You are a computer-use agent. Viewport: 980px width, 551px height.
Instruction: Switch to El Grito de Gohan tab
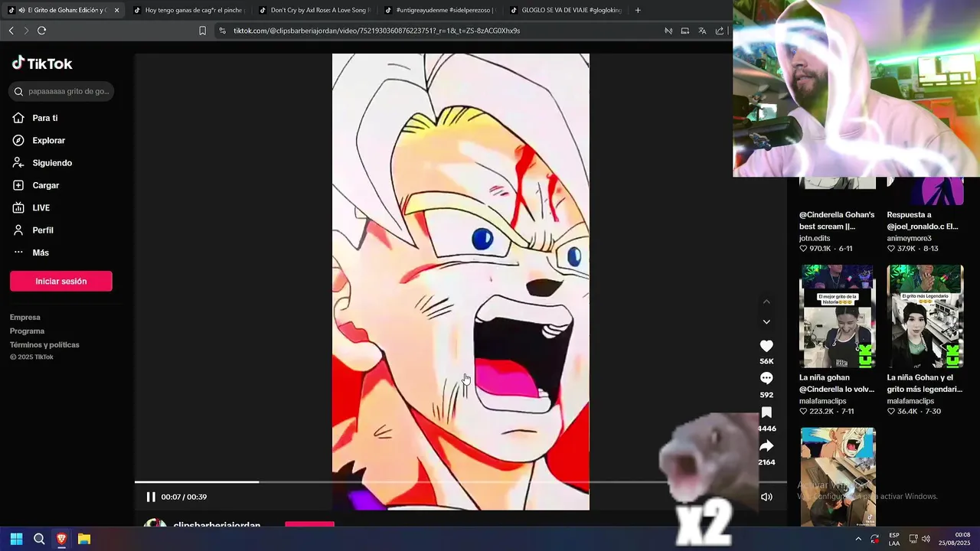(61, 10)
